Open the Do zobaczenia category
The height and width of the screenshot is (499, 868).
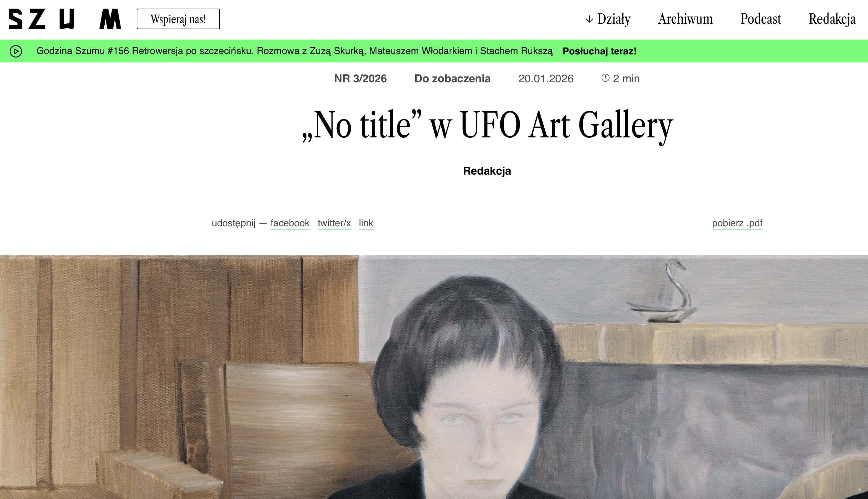[x=452, y=79]
